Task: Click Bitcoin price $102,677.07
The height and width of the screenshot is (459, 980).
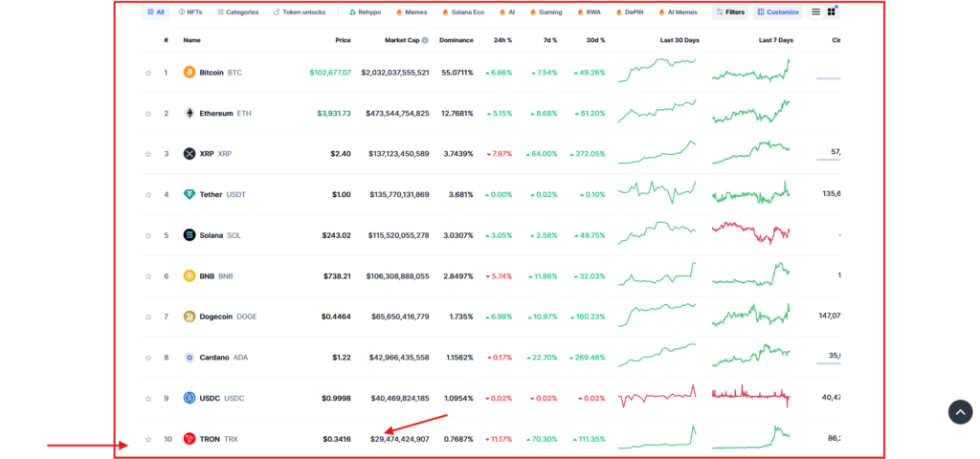Action: 330,73
